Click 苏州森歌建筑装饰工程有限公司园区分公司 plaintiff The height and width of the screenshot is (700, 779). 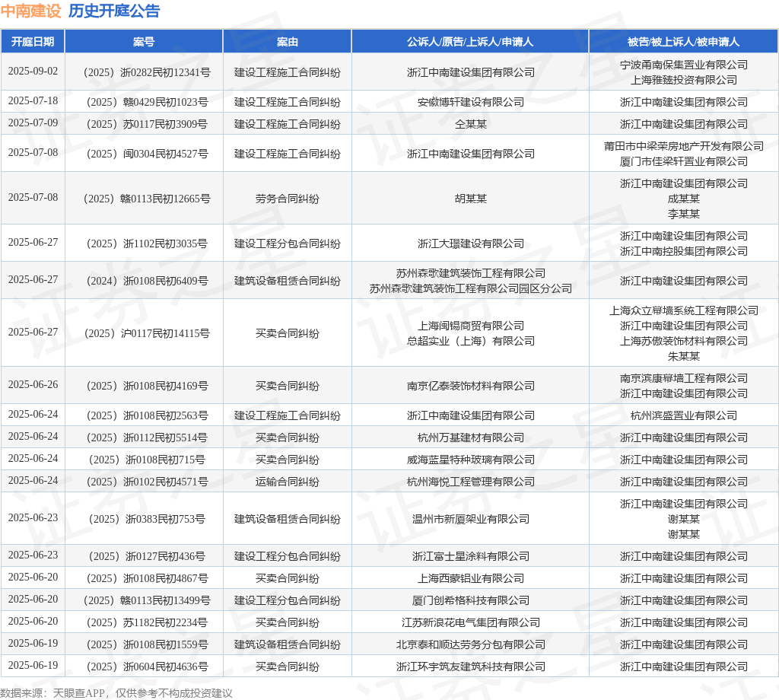tap(470, 288)
